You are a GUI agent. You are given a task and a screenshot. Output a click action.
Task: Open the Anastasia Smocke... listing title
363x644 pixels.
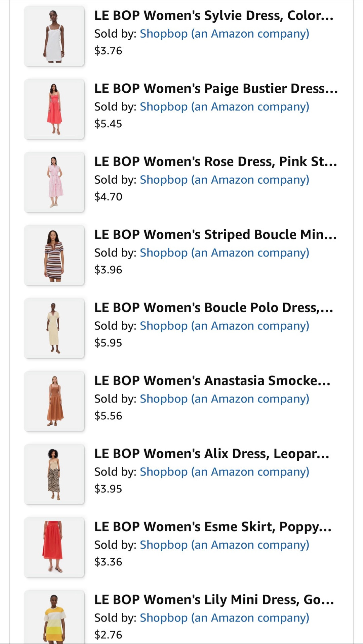point(212,381)
